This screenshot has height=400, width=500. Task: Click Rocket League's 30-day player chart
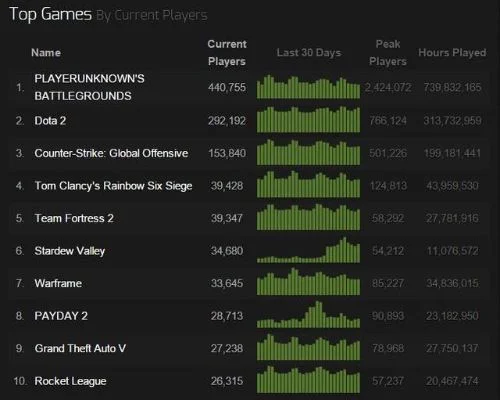(308, 379)
